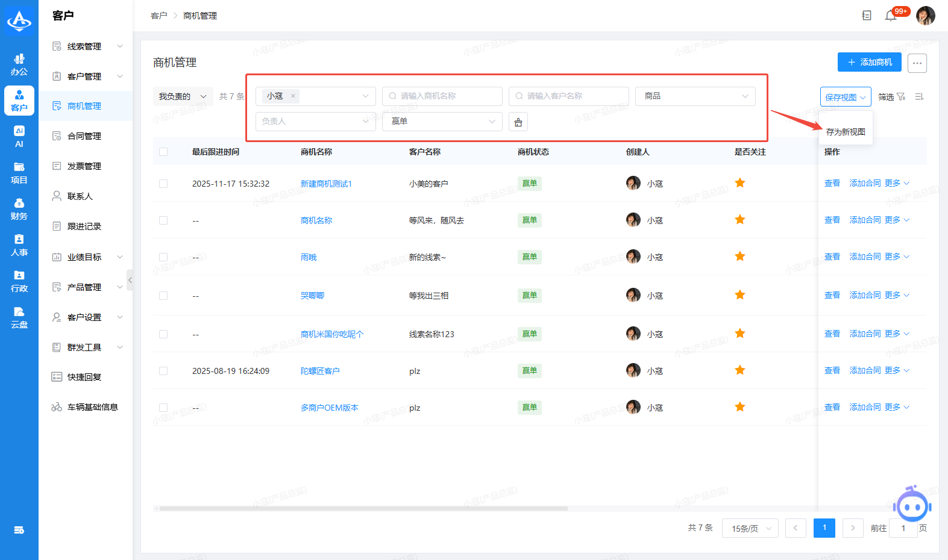
Task: Click the 添加商机 button
Action: (x=869, y=62)
